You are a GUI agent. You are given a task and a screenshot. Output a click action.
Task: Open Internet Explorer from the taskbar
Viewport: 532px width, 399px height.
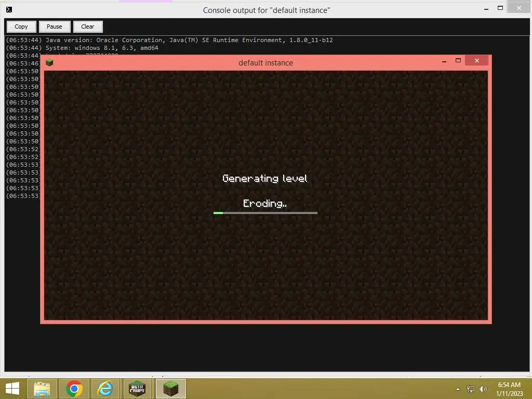(x=105, y=389)
